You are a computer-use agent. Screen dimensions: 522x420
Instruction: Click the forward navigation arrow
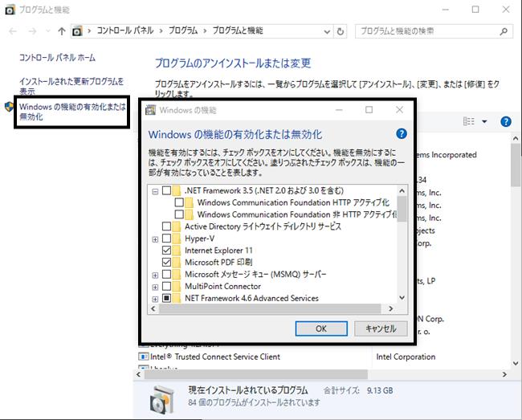point(32,31)
